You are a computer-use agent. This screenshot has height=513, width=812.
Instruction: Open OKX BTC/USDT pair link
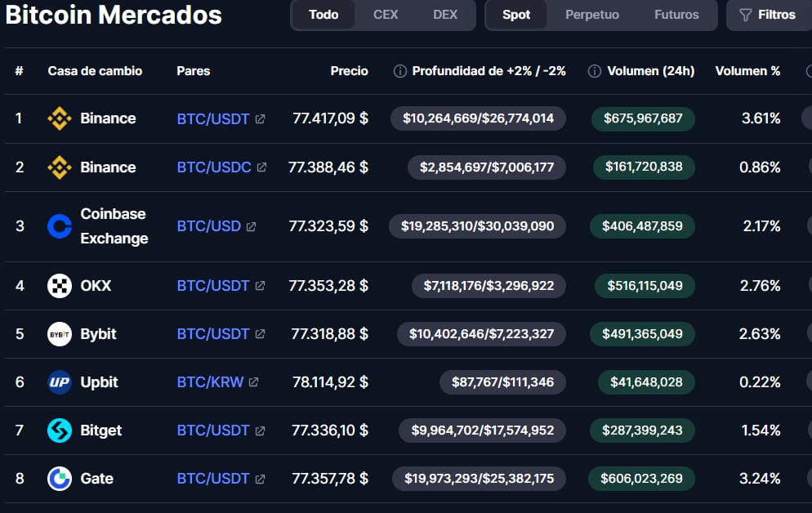pyautogui.click(x=213, y=286)
